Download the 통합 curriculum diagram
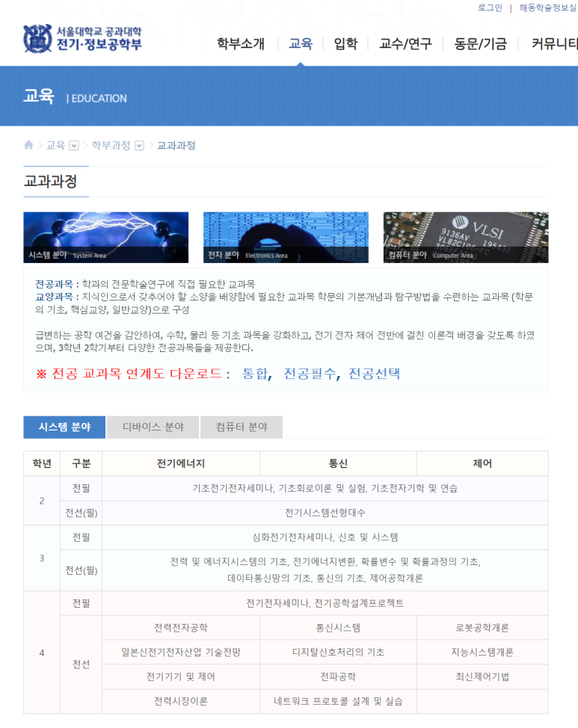The image size is (578, 728). point(255,374)
